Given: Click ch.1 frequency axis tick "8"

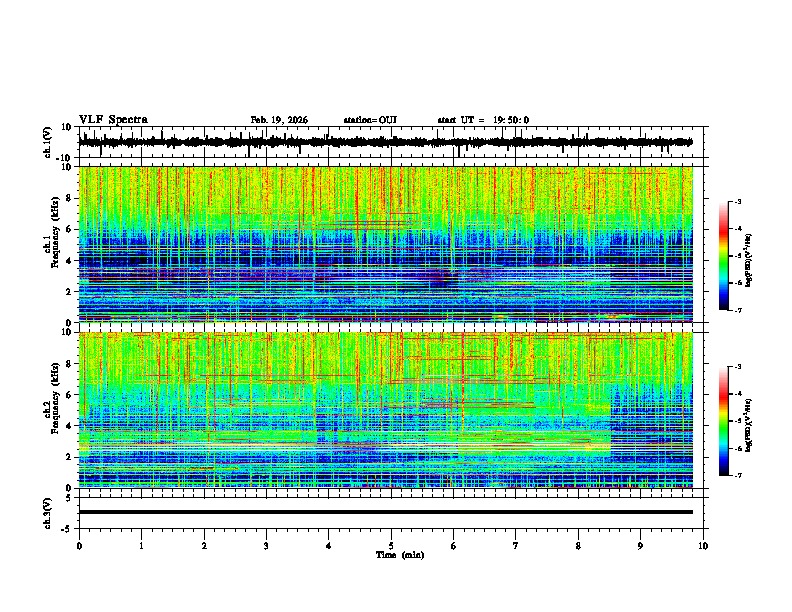Looking at the screenshot, I should (70, 198).
